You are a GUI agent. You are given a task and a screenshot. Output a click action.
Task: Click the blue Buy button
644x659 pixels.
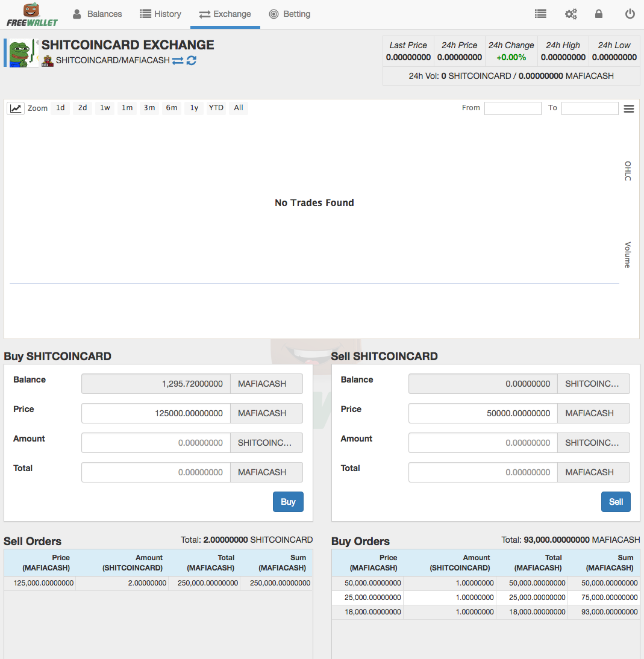click(x=288, y=502)
